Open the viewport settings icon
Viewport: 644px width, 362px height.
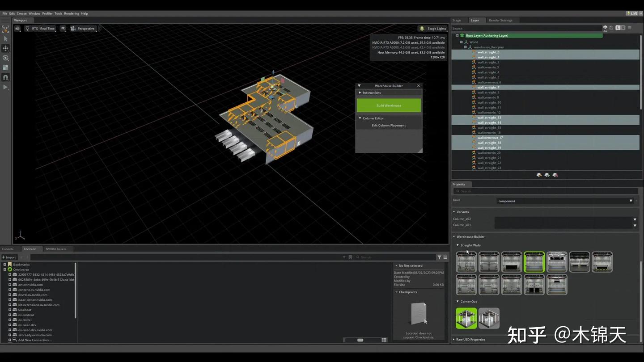pos(17,28)
